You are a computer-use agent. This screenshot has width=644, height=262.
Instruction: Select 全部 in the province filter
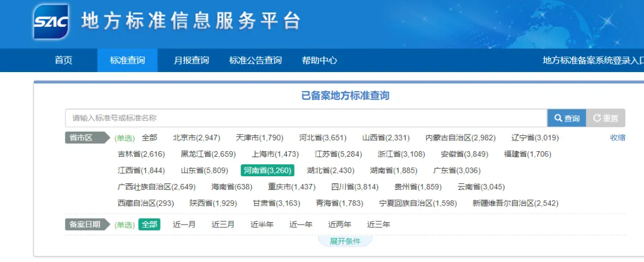click(149, 138)
